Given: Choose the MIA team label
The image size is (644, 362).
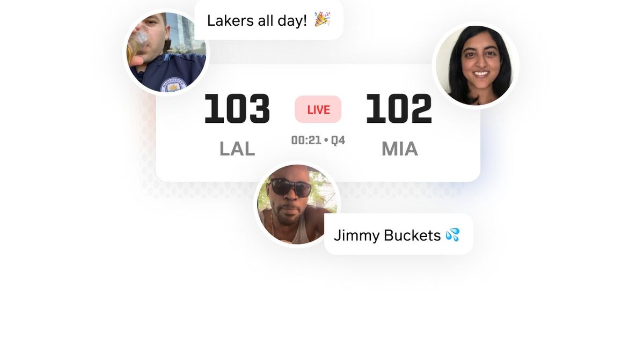Looking at the screenshot, I should pyautogui.click(x=399, y=149).
